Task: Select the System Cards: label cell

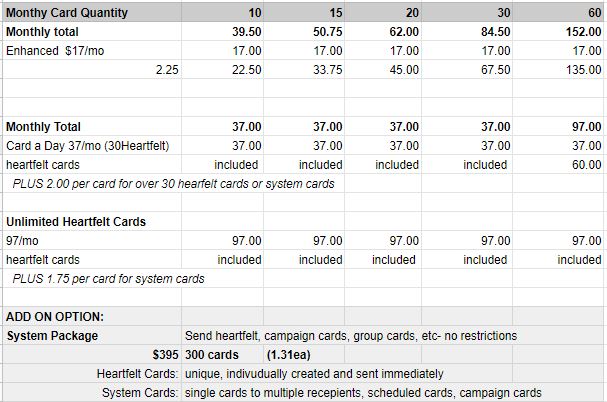Action: click(92, 392)
